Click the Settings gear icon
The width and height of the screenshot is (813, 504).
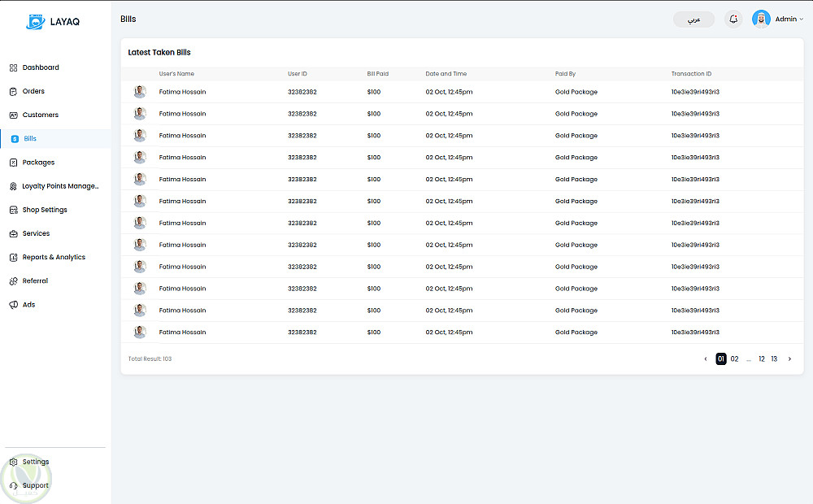[14, 462]
